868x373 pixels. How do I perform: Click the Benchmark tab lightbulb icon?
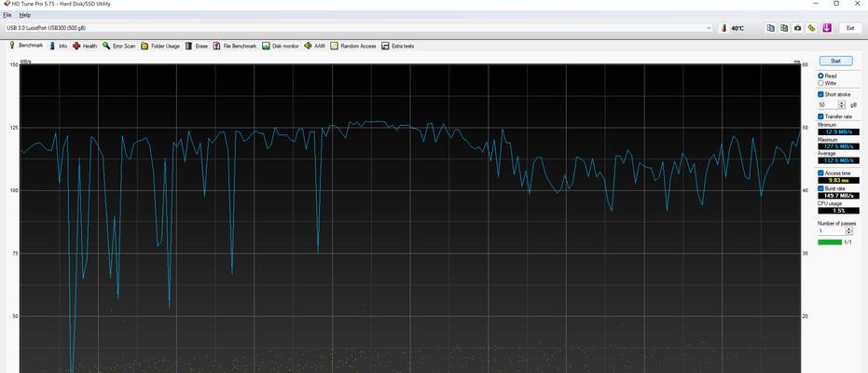[11, 46]
